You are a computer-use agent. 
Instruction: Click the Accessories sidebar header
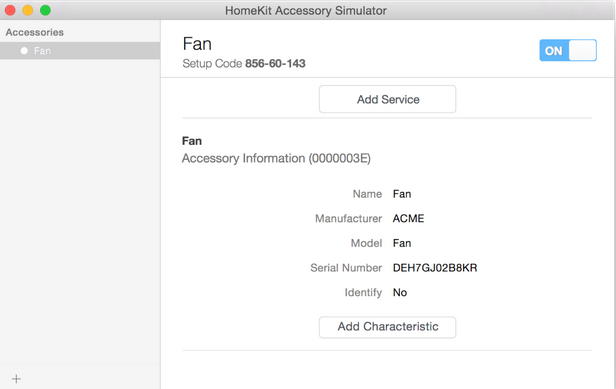coord(35,32)
